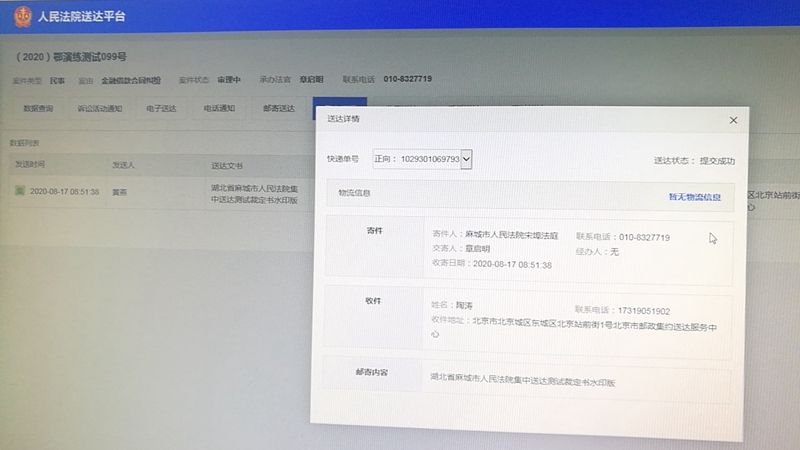
Task: Select the 邮寄送达 tab
Action: point(279,108)
